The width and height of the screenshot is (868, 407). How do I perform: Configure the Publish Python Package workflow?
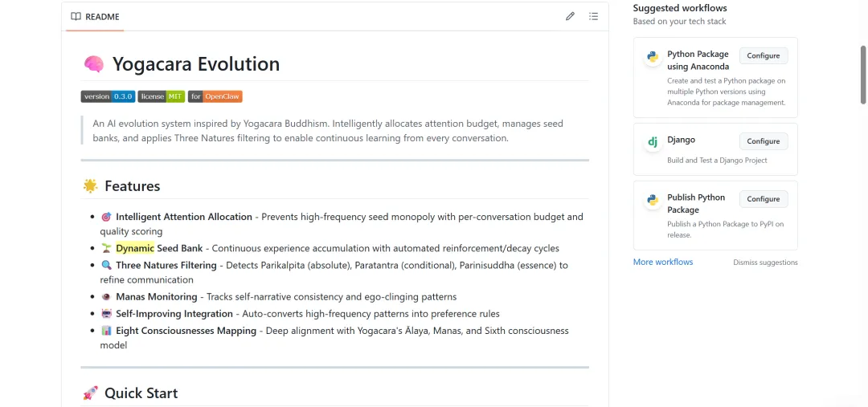click(763, 199)
